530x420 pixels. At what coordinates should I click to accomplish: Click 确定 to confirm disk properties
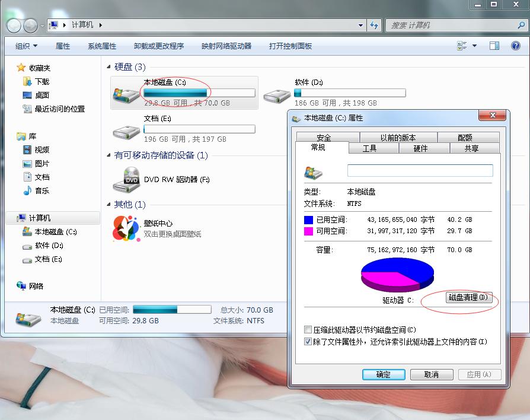385,374
